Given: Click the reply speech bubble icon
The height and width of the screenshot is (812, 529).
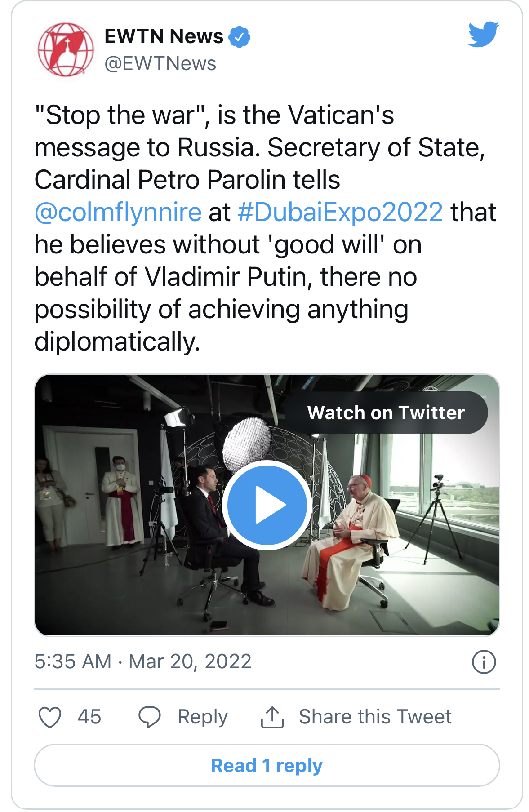Looking at the screenshot, I should (x=150, y=717).
